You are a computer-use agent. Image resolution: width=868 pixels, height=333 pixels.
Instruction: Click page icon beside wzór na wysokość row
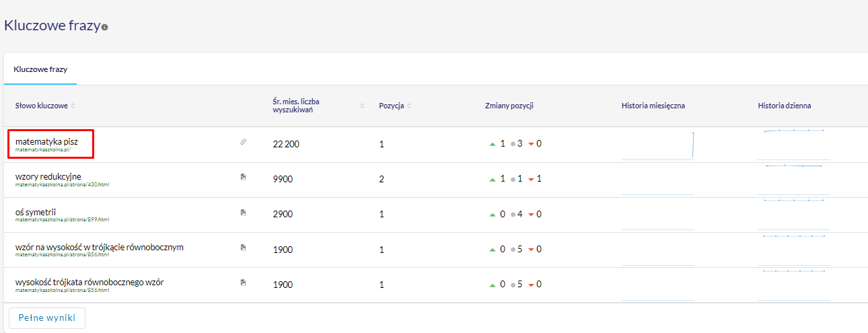click(x=244, y=247)
